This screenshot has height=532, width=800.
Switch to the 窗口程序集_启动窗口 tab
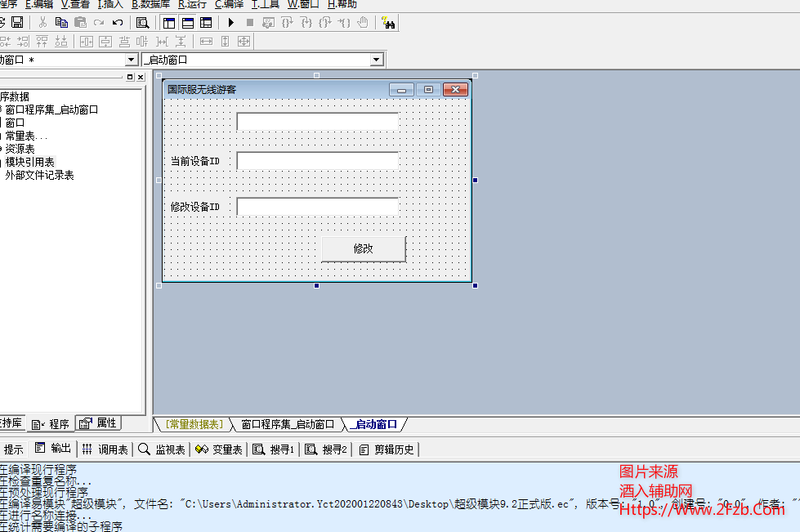(x=288, y=424)
